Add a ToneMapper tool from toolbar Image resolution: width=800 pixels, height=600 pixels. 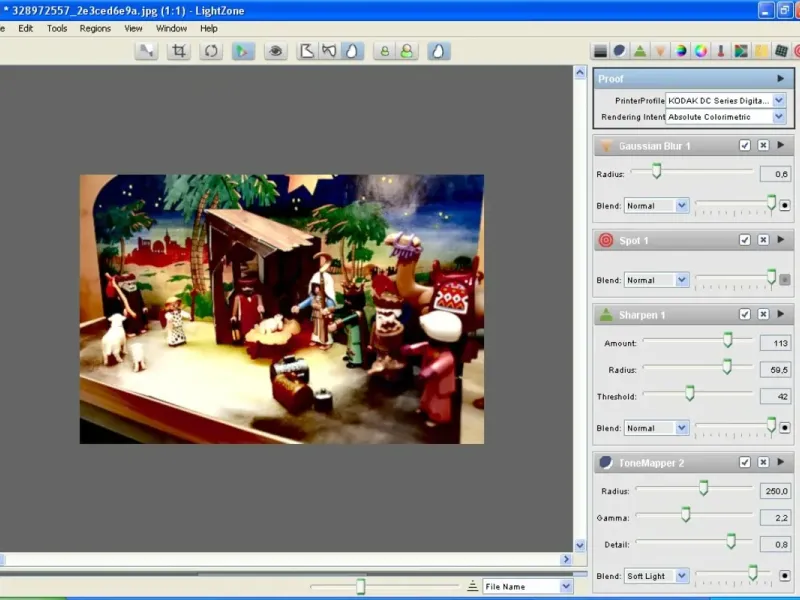620,51
